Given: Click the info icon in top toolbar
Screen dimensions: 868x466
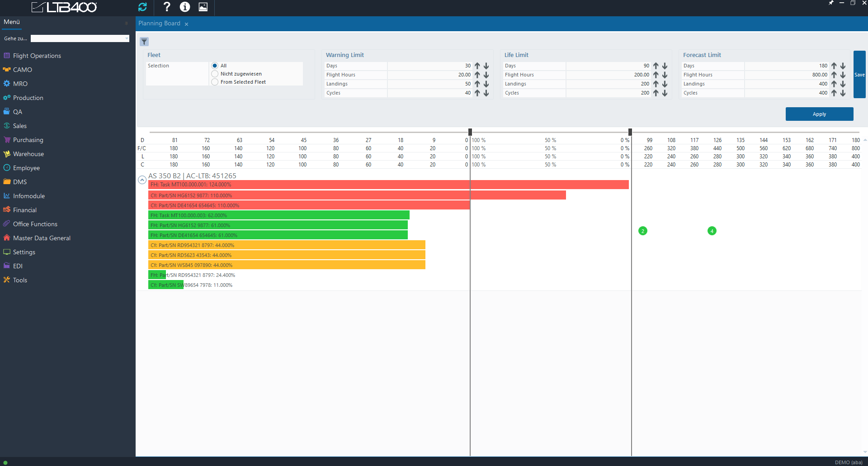Looking at the screenshot, I should pyautogui.click(x=185, y=7).
